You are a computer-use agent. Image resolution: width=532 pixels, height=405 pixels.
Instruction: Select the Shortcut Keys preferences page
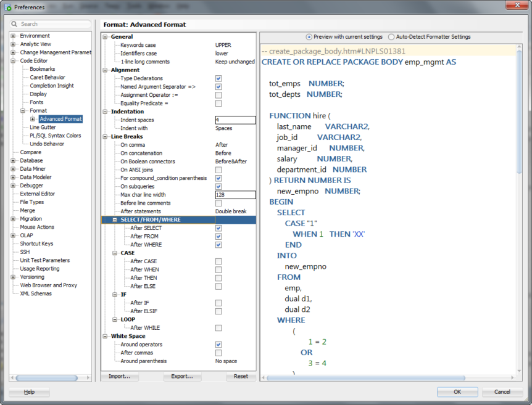click(x=38, y=243)
